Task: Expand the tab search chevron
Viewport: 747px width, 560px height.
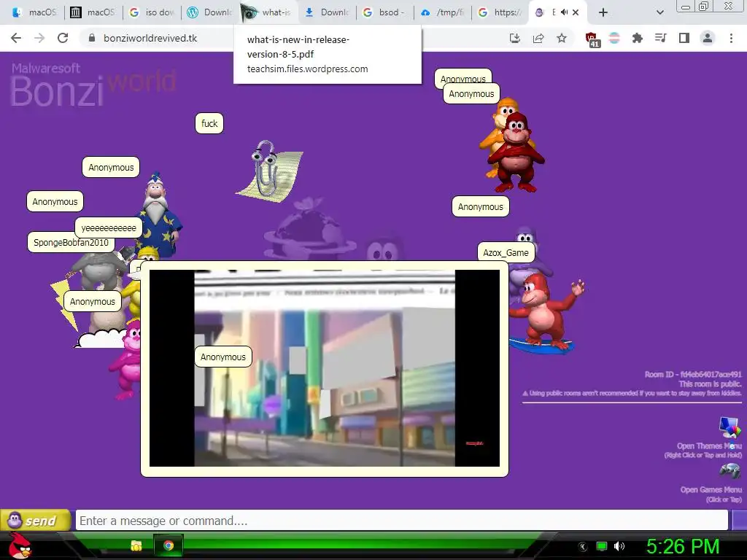Action: [x=659, y=12]
